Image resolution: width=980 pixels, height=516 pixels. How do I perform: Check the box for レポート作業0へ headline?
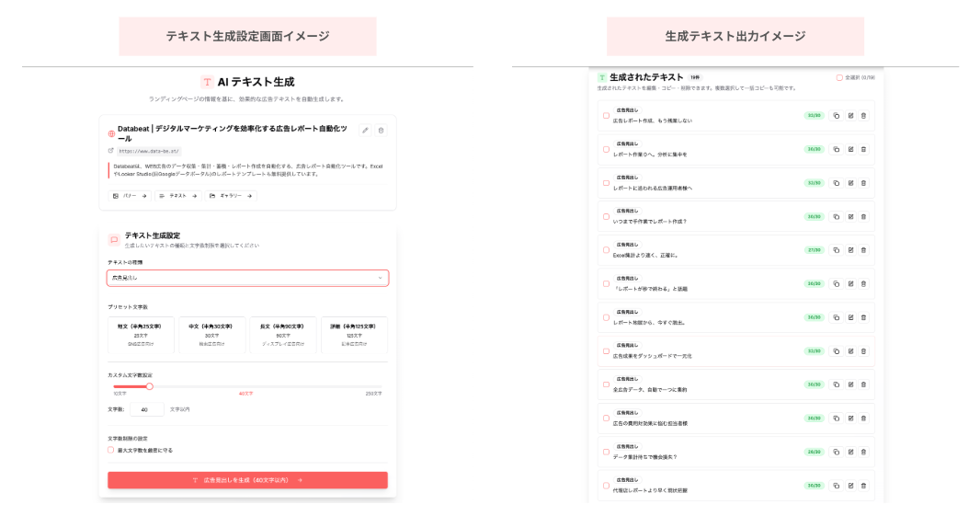(606, 150)
